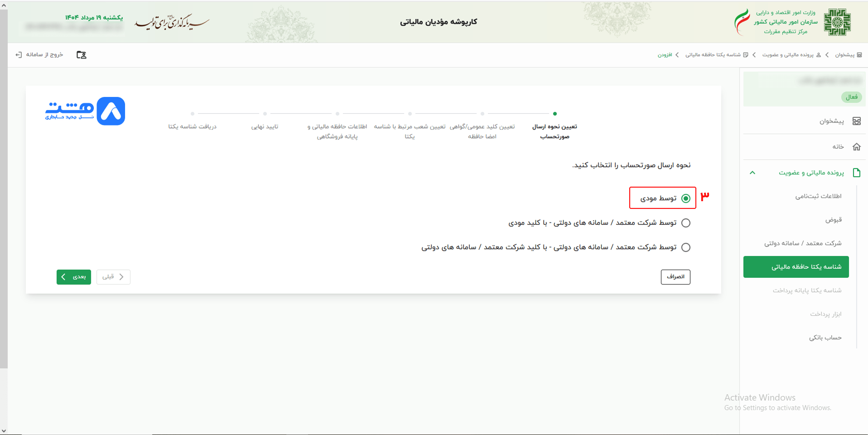Image resolution: width=868 pixels, height=435 pixels.
Task: Click the tax organization emblem in header
Action: (x=837, y=22)
